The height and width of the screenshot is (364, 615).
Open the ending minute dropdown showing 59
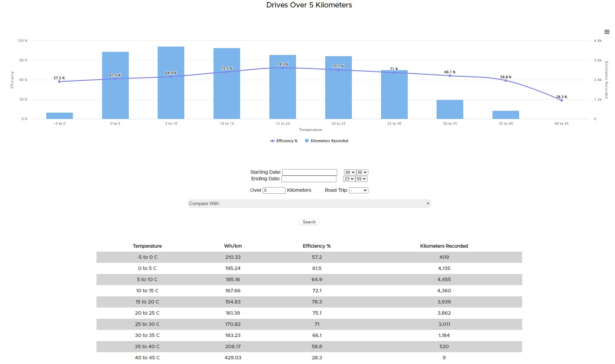(x=361, y=179)
